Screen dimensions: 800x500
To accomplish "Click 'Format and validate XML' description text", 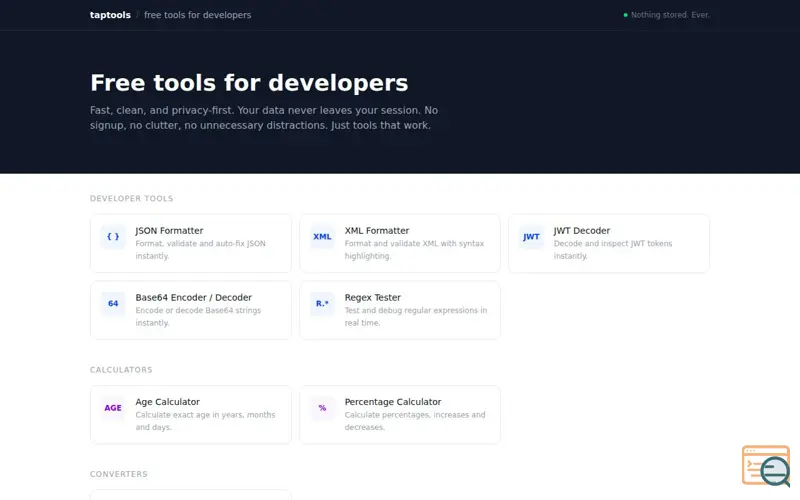I will (414, 250).
